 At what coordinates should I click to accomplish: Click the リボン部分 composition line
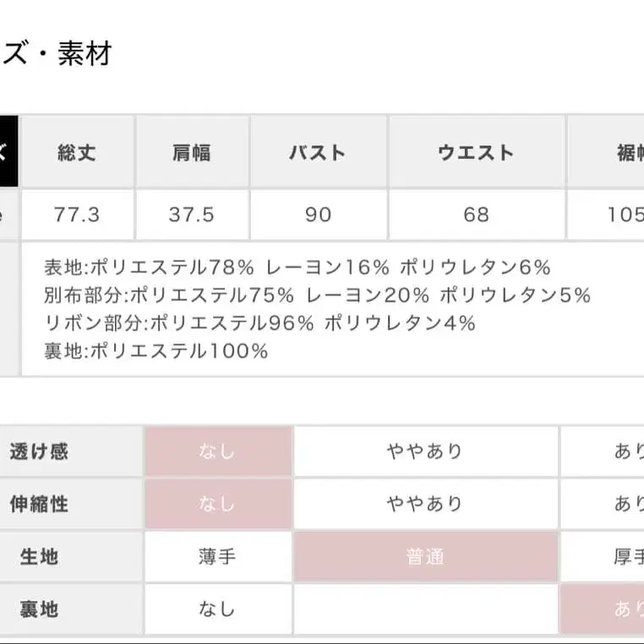(259, 323)
